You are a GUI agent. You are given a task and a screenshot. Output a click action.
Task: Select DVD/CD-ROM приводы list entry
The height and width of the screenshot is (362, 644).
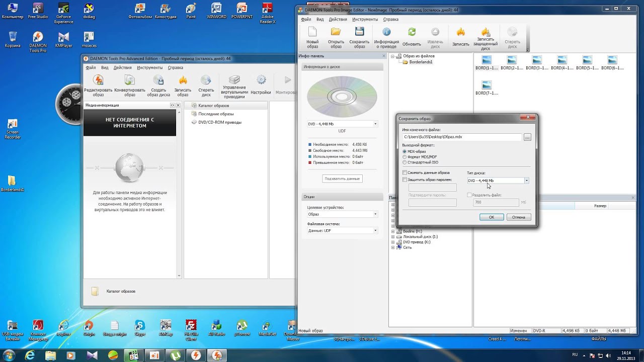click(x=219, y=122)
